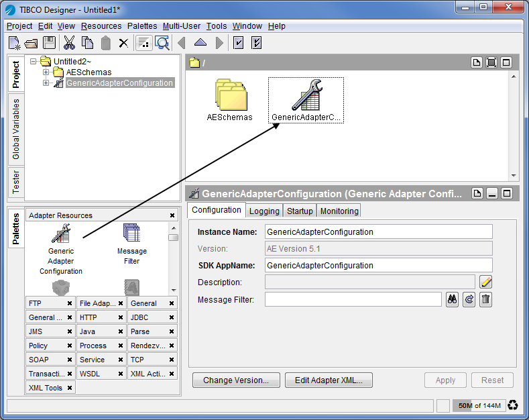Click the magnifier search toolbar icon
529x420 pixels.
pos(162,43)
